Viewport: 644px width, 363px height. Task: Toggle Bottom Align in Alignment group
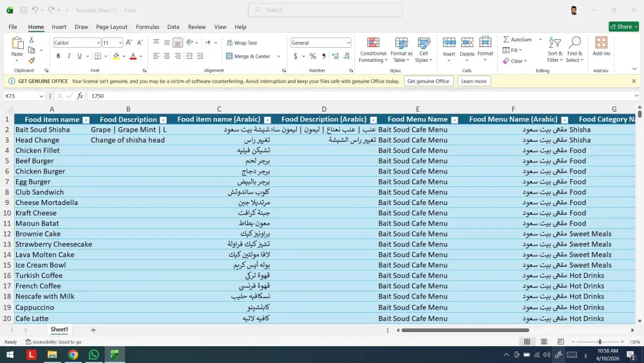pos(178,43)
